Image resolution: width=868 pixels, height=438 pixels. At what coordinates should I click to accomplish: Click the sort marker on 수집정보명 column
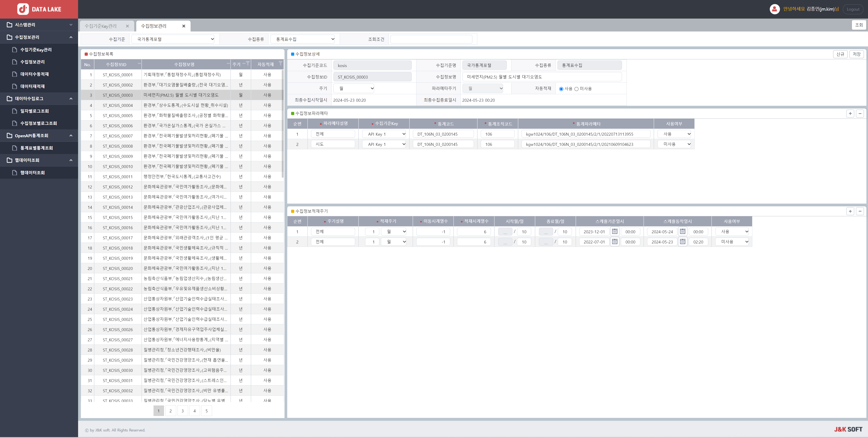coord(228,63)
